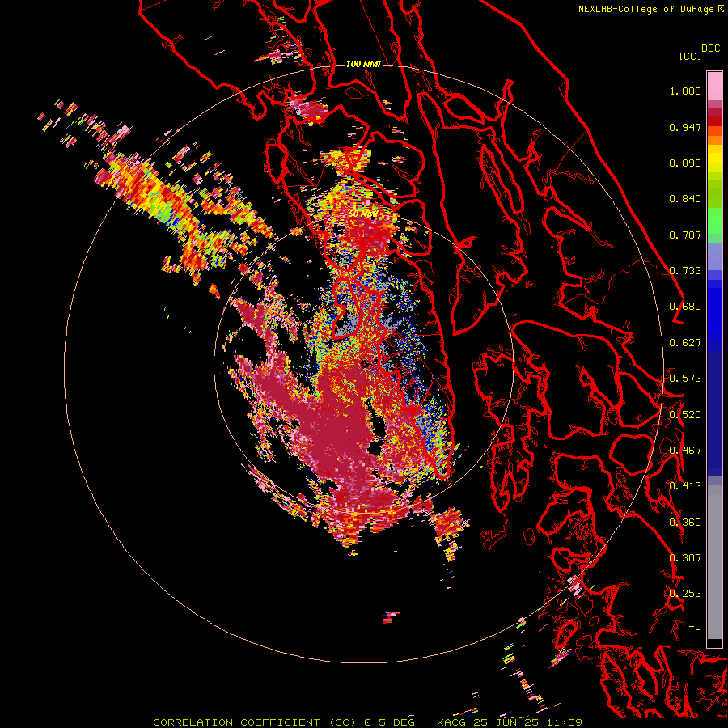Click the 0.307 scale value
The image size is (728, 728).
click(685, 558)
